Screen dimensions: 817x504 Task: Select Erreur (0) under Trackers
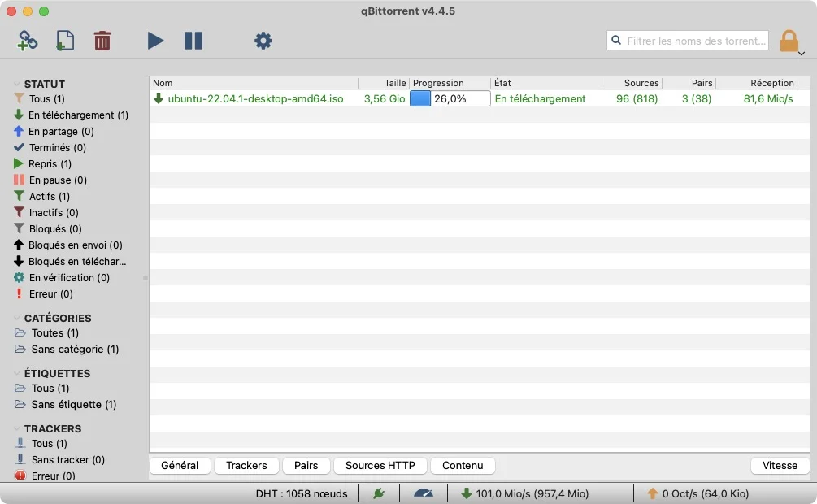53,476
